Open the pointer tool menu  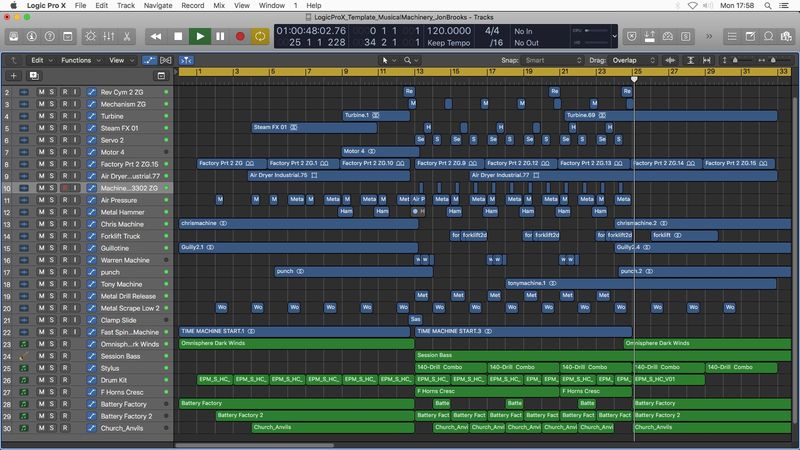[388, 60]
